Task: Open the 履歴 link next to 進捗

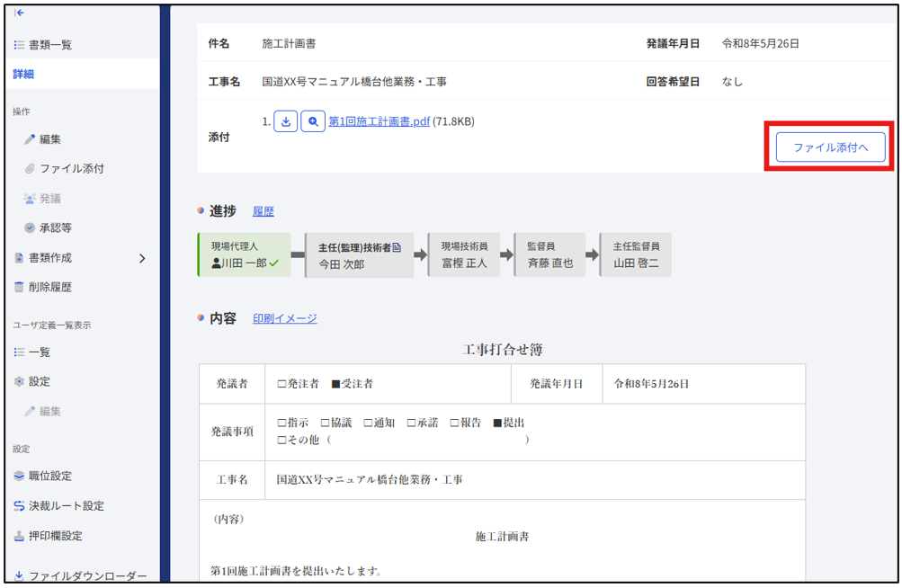Action: pyautogui.click(x=263, y=211)
